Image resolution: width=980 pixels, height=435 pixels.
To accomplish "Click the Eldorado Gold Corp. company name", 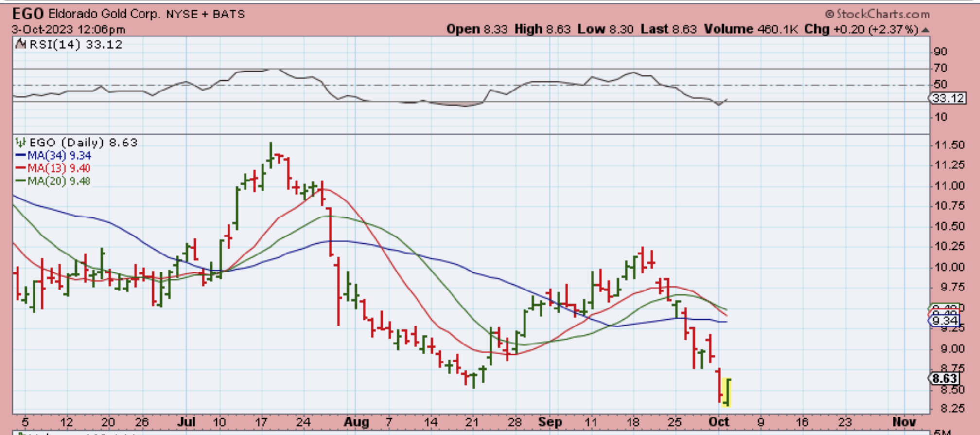I will pyautogui.click(x=104, y=14).
